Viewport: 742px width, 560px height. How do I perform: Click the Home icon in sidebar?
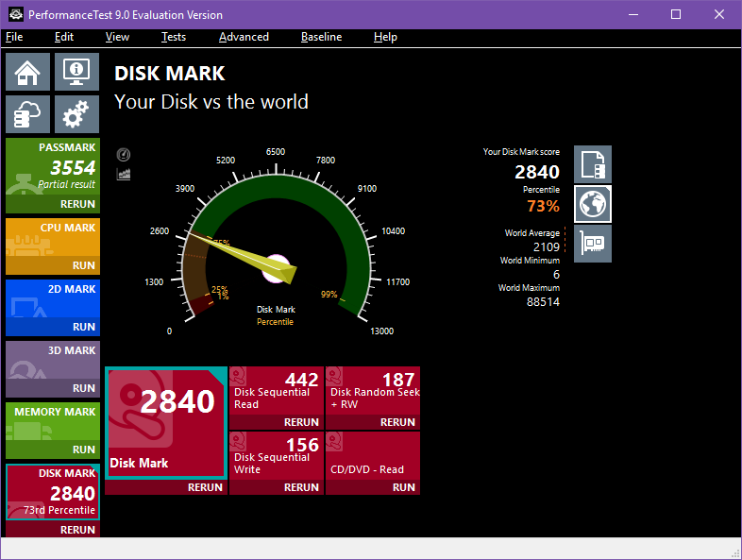[28, 72]
